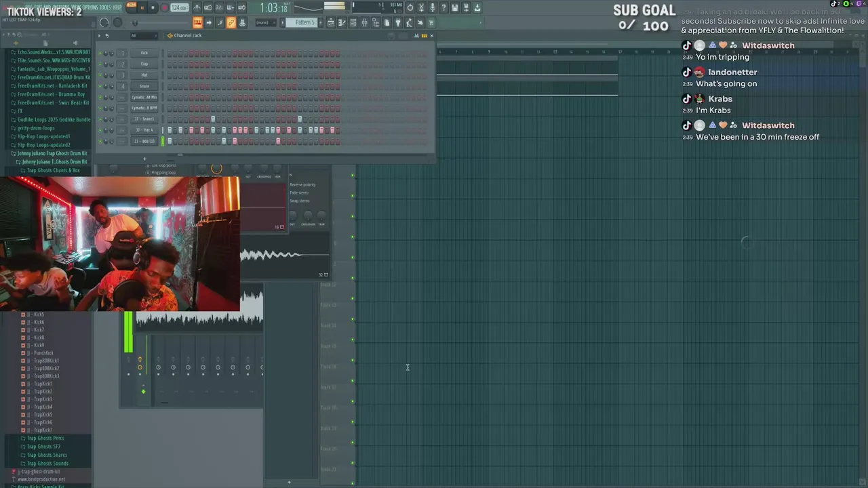
Task: Open the OPTIONS menu
Action: coord(90,7)
